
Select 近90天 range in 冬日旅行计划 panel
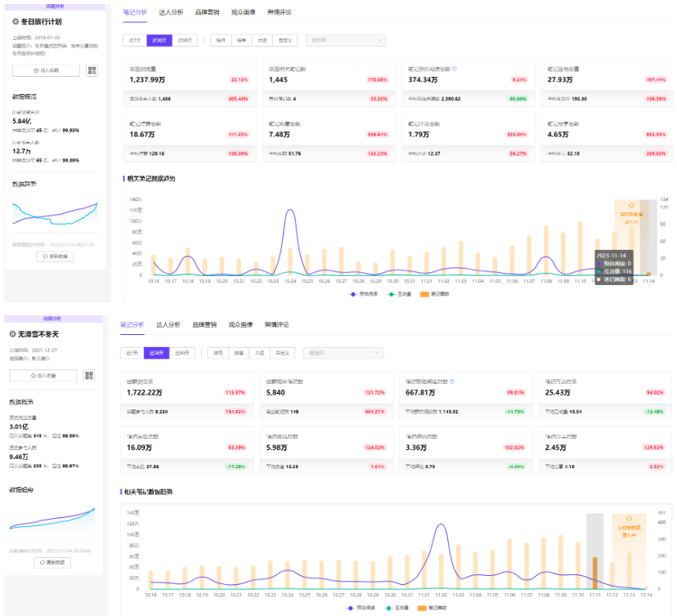pos(185,40)
